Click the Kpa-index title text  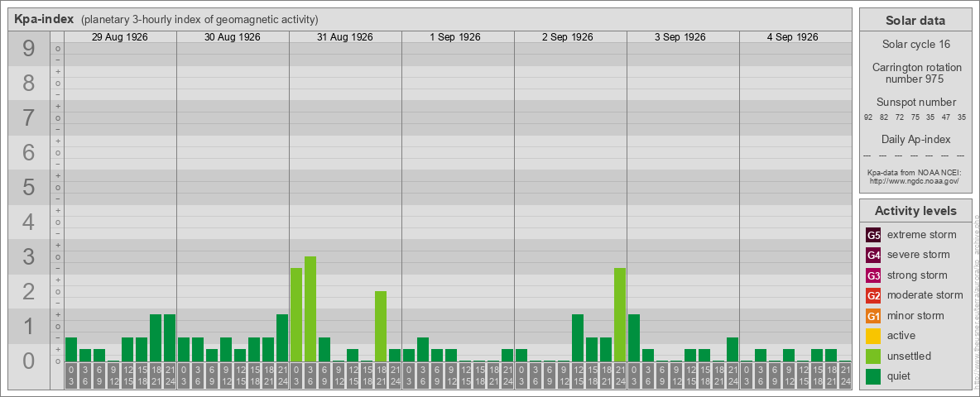(x=44, y=19)
